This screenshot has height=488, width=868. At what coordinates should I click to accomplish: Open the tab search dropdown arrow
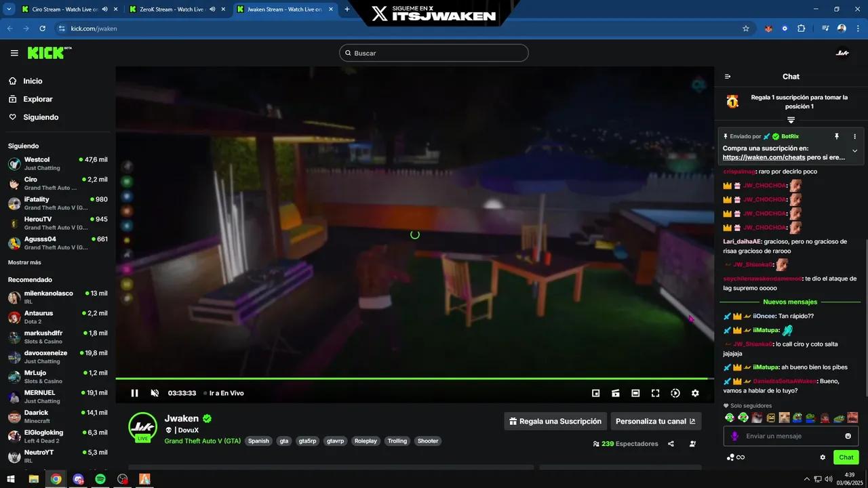(x=9, y=9)
